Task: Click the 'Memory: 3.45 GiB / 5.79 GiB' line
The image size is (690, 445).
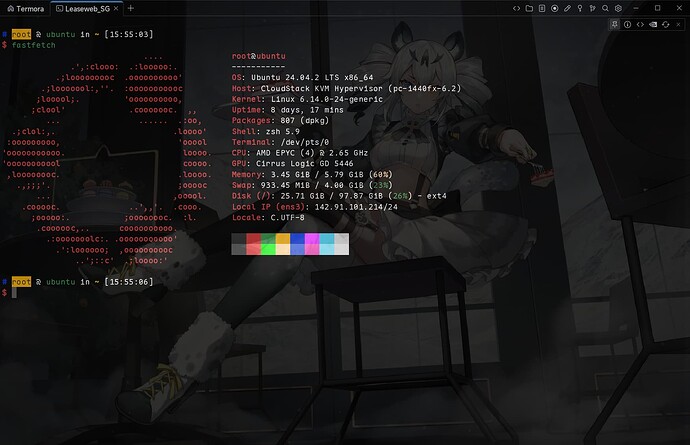Action: click(x=312, y=175)
